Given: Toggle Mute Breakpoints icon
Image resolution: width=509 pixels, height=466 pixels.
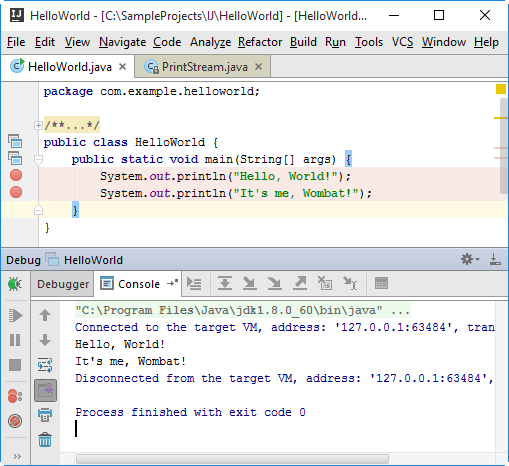Looking at the screenshot, I should [15, 421].
